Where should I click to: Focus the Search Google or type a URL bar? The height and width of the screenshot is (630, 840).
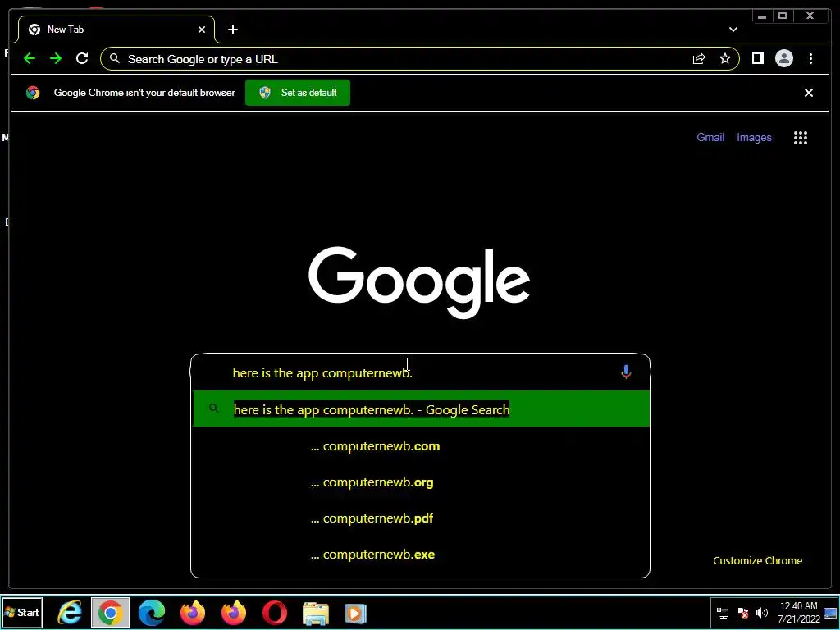tap(419, 59)
